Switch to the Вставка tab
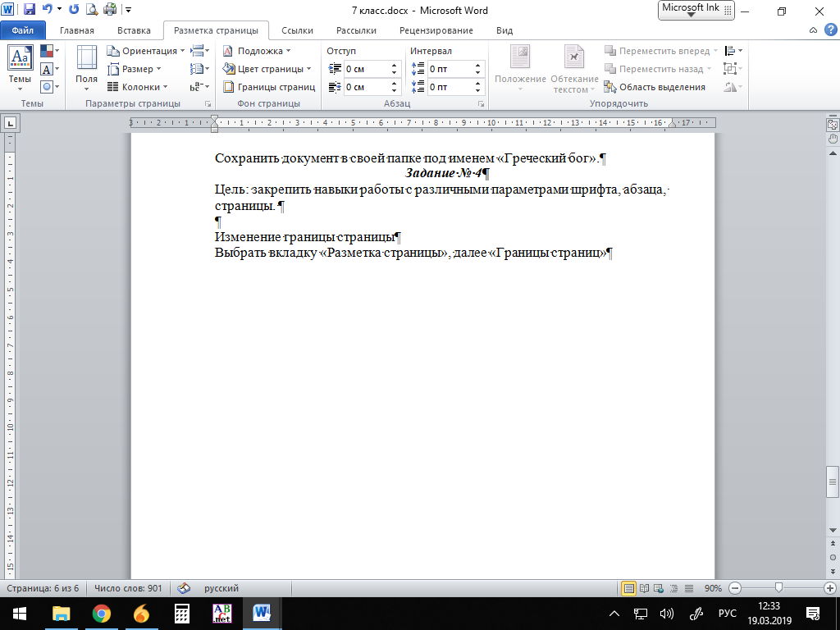The image size is (840, 630). 134,30
